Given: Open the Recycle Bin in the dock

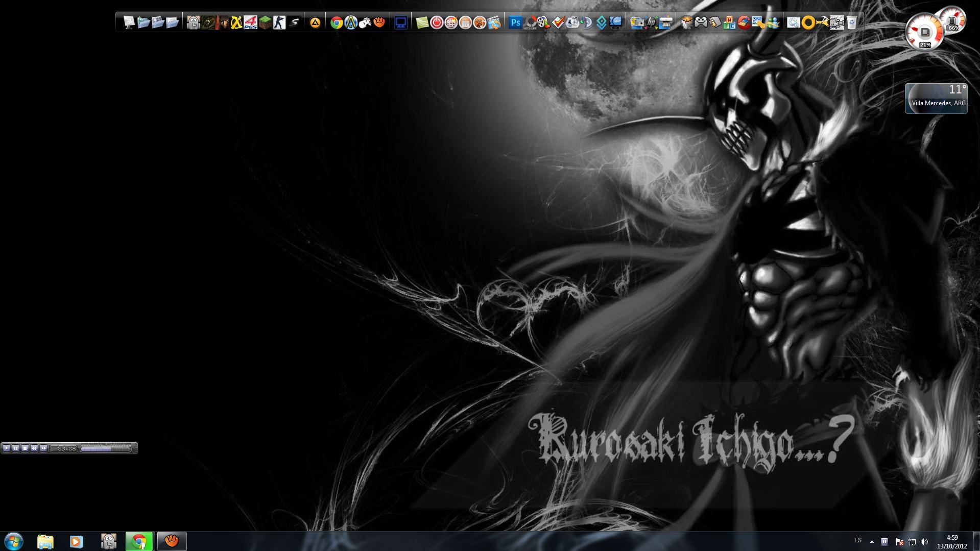Looking at the screenshot, I should click(851, 22).
